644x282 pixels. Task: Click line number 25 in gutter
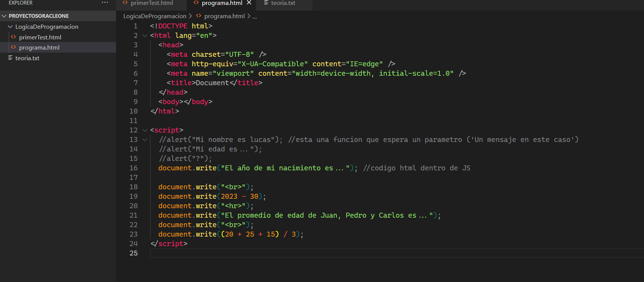pyautogui.click(x=133, y=253)
